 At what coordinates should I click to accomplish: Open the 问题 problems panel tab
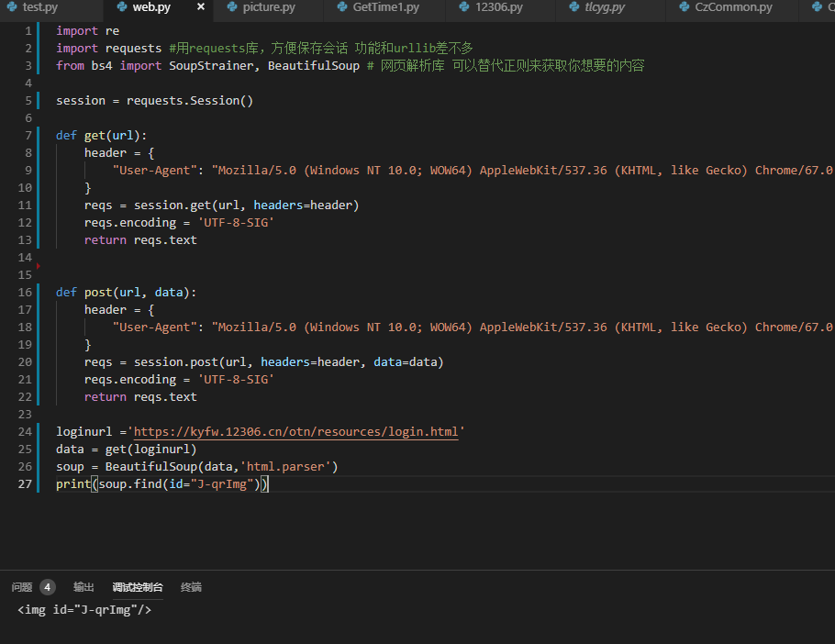22,587
